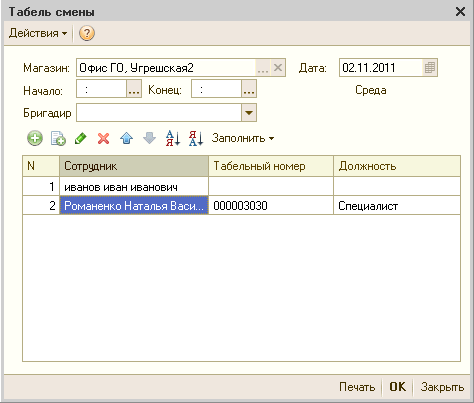Click the empty Должность cell of row 1
Screen dimensions: 474x403
click(x=397, y=187)
